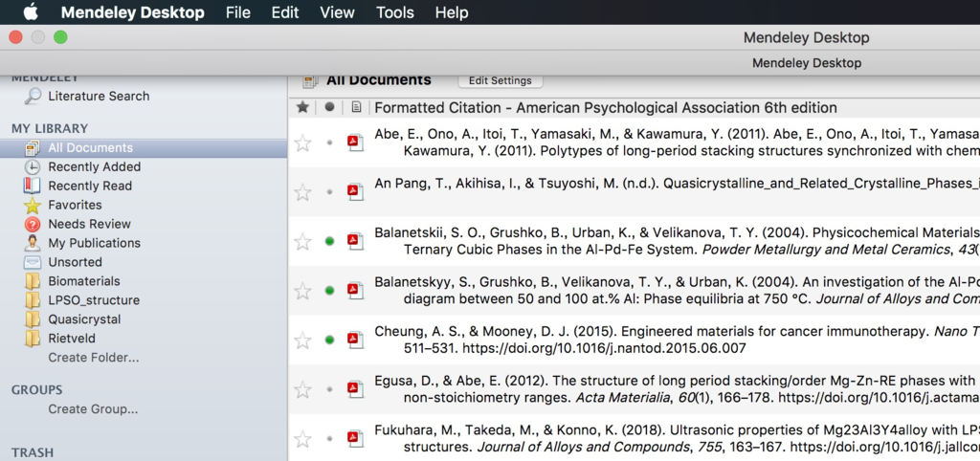Open PDF of Egusa & Abe citation

click(356, 388)
